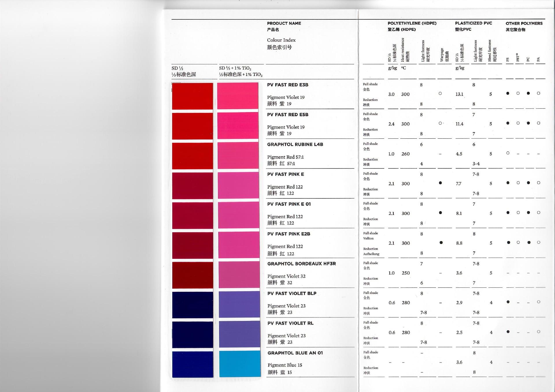Click the Graphtol Bordeaux HF3R SD 1/3 swatch
This screenshot has width=555, height=392.
click(193, 275)
